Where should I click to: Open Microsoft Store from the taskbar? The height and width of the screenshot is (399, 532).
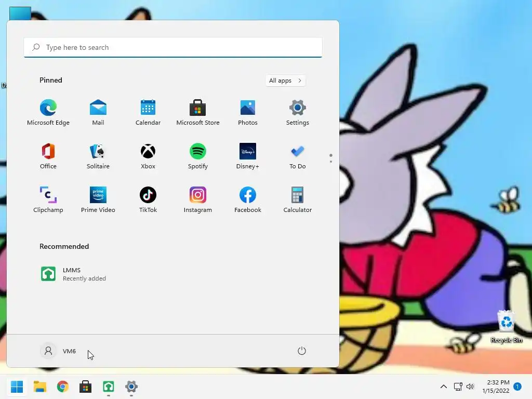[x=86, y=387]
